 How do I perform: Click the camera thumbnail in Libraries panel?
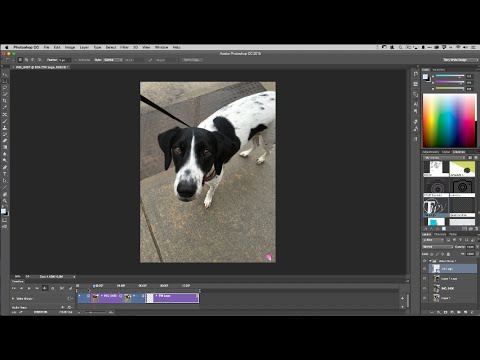click(x=462, y=187)
